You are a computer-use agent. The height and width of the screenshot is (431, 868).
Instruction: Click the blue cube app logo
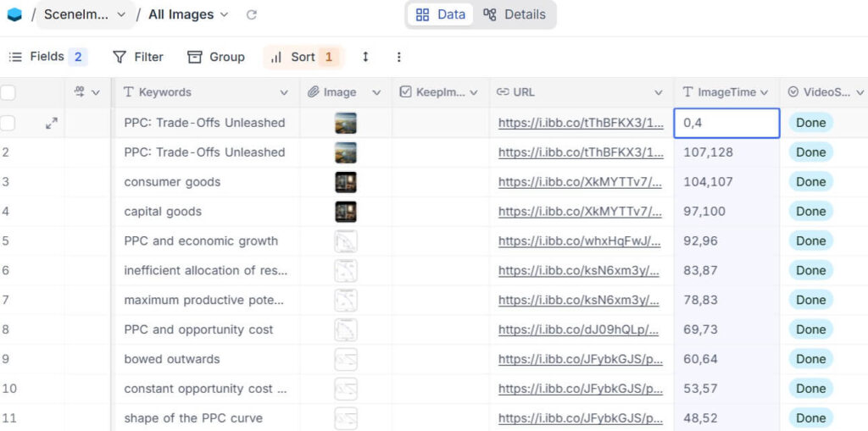[14, 14]
